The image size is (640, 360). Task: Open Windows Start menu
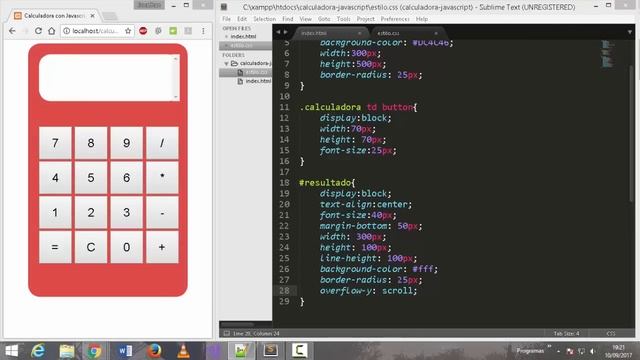(11, 351)
